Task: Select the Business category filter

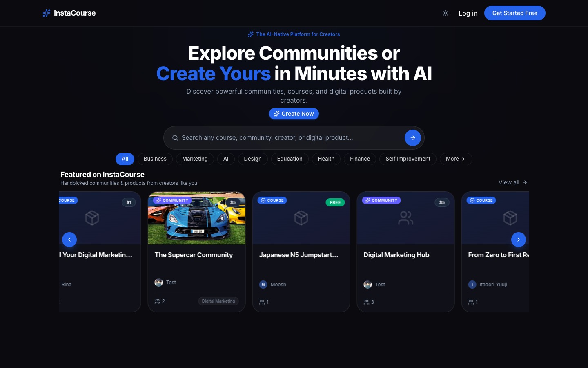Action: pos(155,159)
